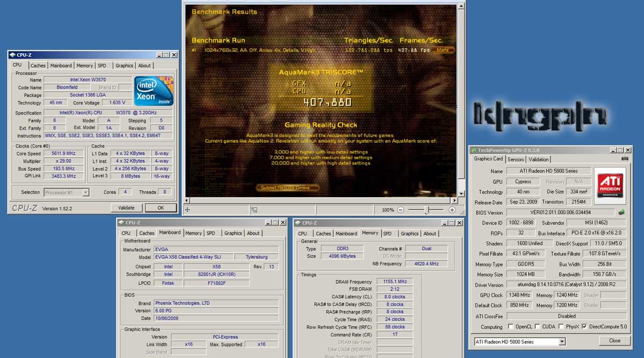Click the Bandwidth value 158.7 GB/s
The height and width of the screenshot is (358, 644).
coord(604,274)
